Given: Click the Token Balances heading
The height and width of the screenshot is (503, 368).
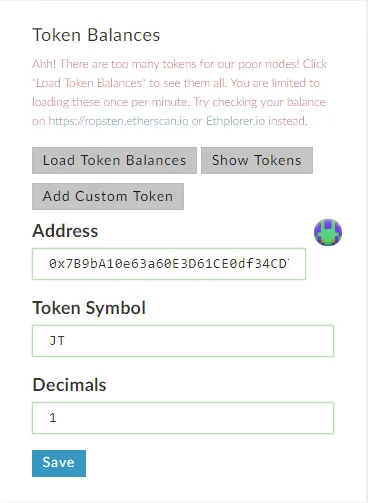Looking at the screenshot, I should click(96, 35).
